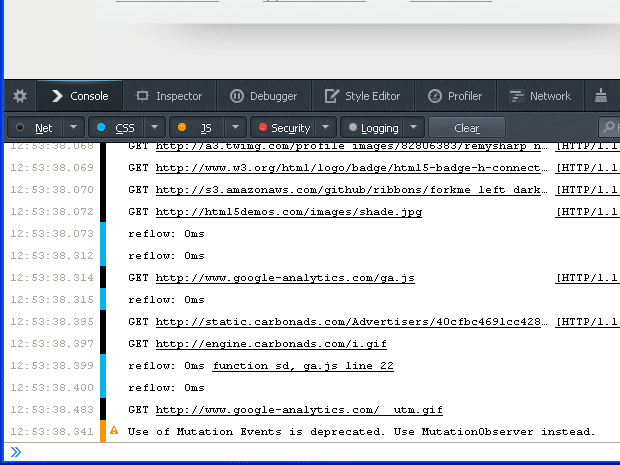Open the google-analytics.com __utm.gif link

[x=299, y=410]
